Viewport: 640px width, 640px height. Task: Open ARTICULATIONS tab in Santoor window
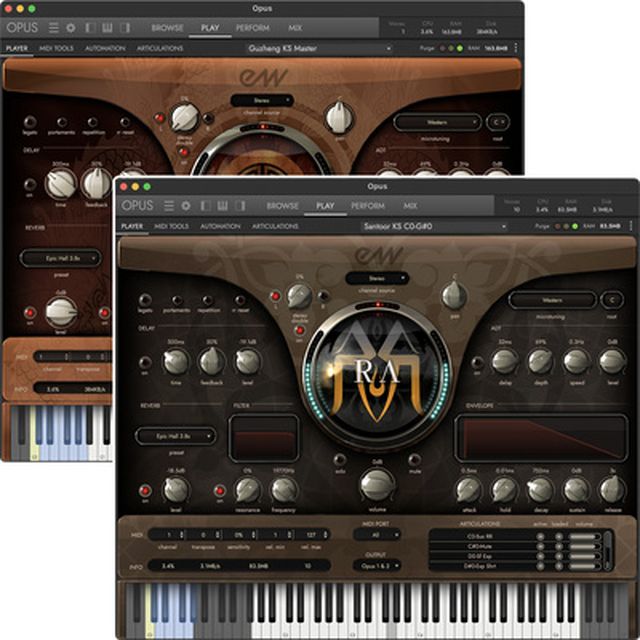[275, 226]
